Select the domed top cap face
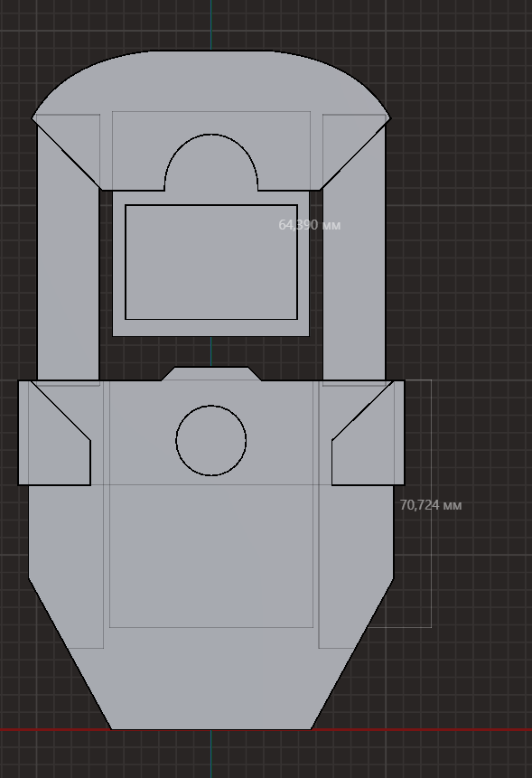 (x=210, y=84)
